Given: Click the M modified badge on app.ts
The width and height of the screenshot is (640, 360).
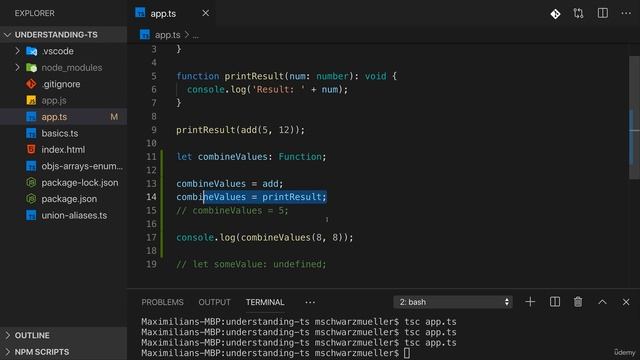Looking at the screenshot, I should [114, 117].
